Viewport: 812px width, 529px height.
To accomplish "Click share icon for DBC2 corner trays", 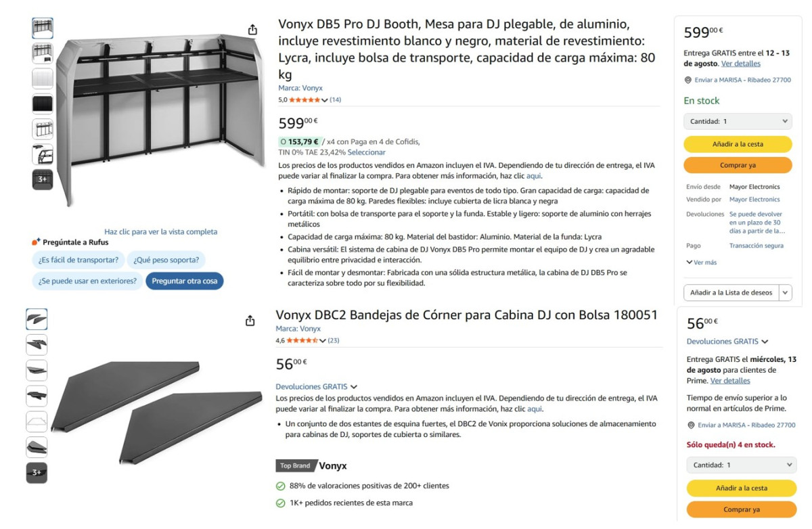I will point(250,320).
